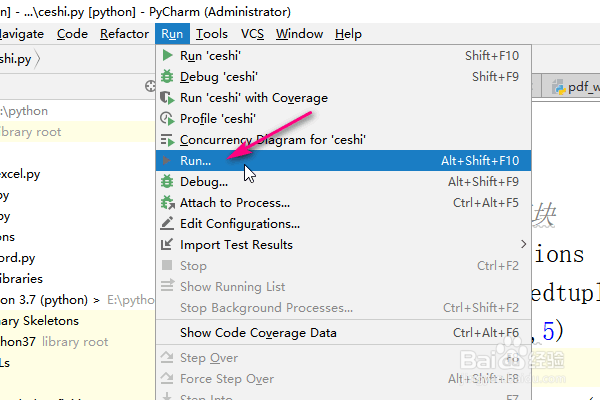The width and height of the screenshot is (600, 400).
Task: Open the Help menu
Action: click(x=348, y=34)
